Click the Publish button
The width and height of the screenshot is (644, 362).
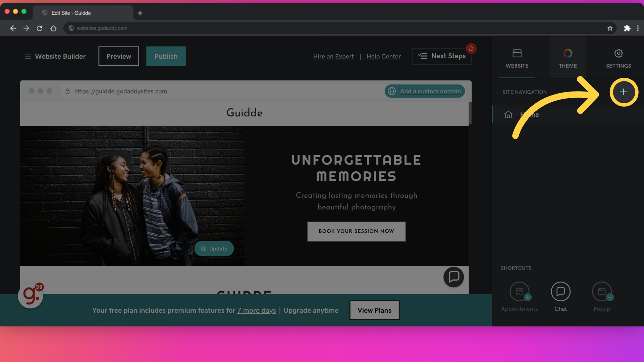(x=166, y=56)
